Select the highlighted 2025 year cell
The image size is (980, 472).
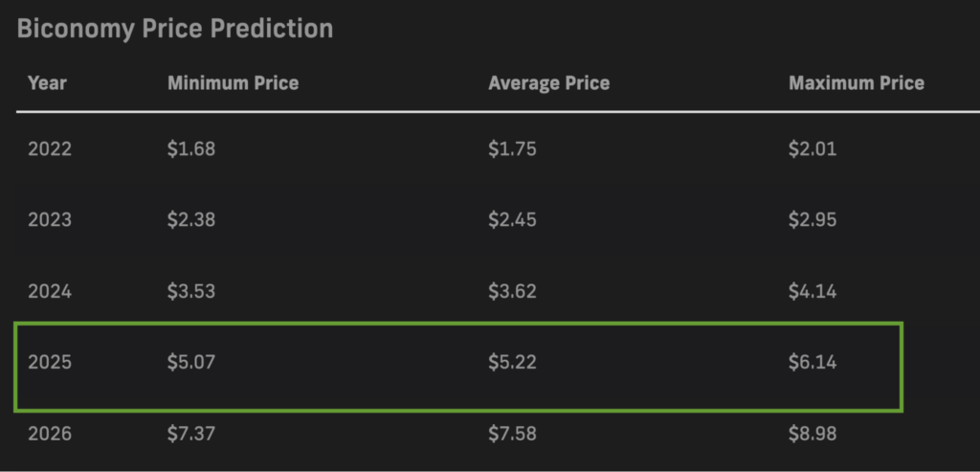coord(50,362)
